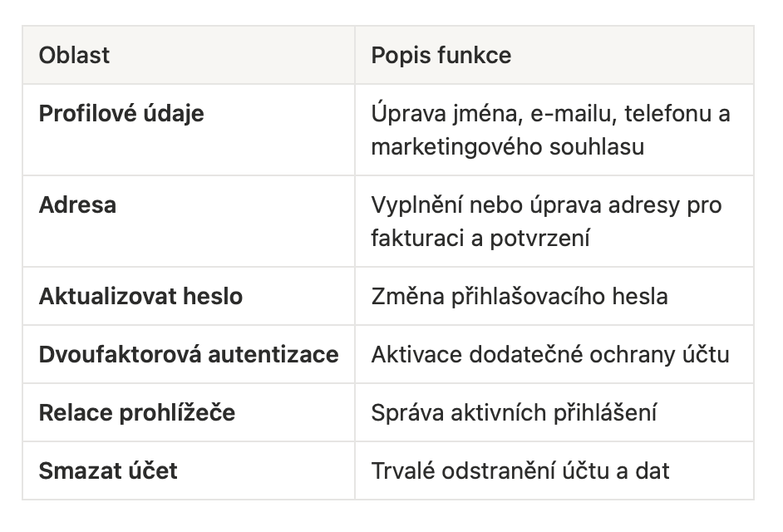Image resolution: width=783 pixels, height=532 pixels.
Task: Select the "Relace prohlížeče" cell
Action: tap(137, 413)
